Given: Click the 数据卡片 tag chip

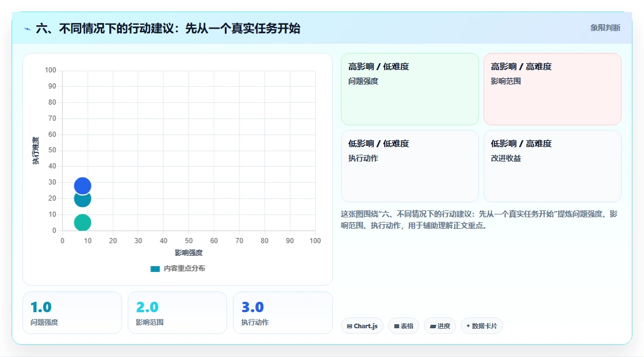Looking at the screenshot, I should (x=482, y=326).
